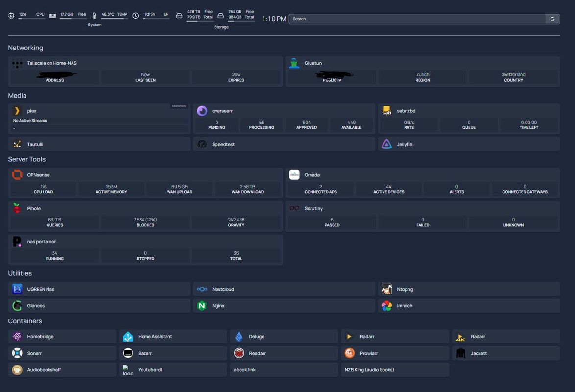575x392 pixels.
Task: Click the Pihole raspberry icon
Action: [x=17, y=208]
